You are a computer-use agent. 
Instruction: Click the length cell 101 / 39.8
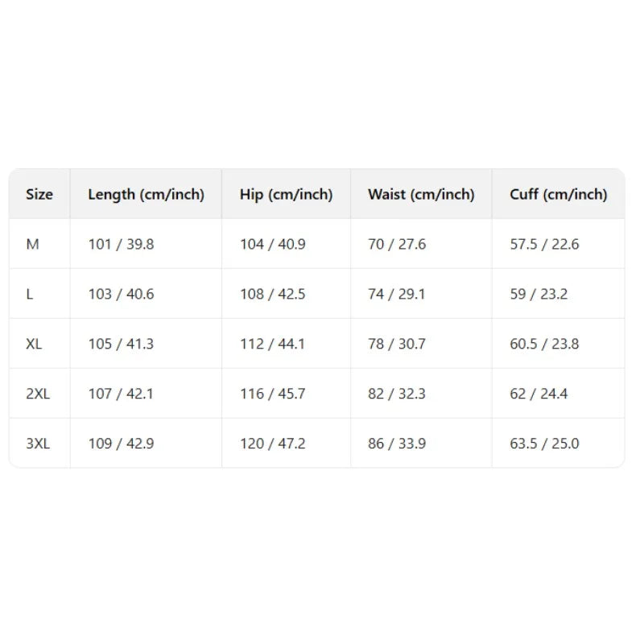(121, 244)
